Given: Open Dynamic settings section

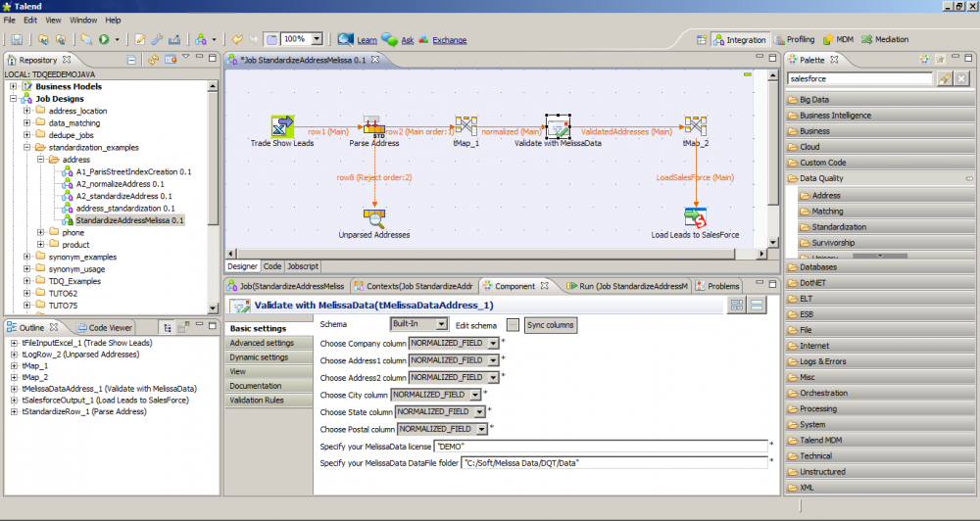Looking at the screenshot, I should tap(269, 357).
